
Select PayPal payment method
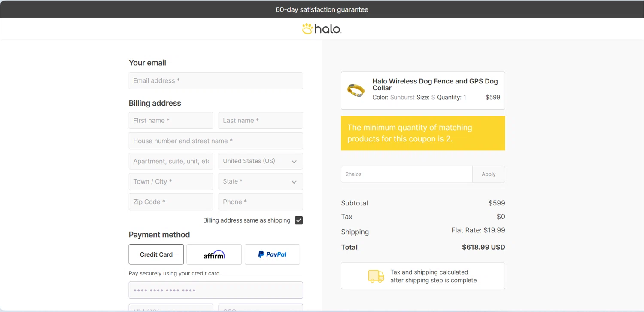tap(272, 254)
